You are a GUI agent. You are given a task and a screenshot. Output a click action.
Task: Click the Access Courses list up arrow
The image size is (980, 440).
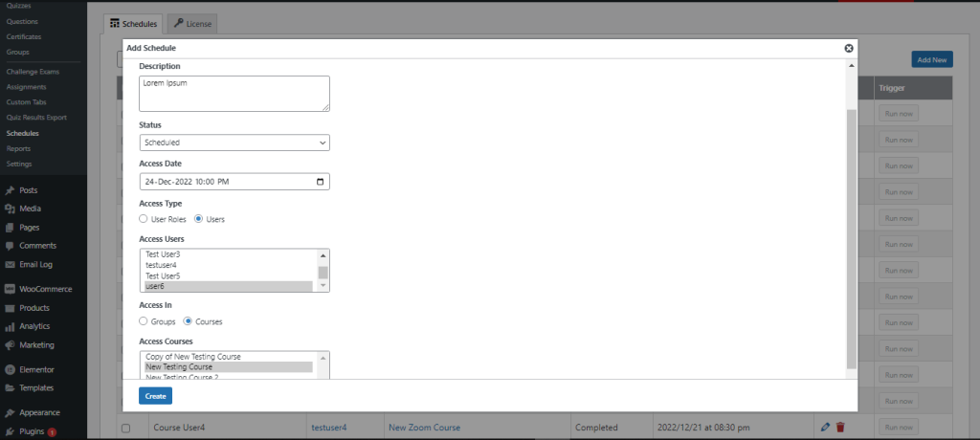(x=323, y=358)
